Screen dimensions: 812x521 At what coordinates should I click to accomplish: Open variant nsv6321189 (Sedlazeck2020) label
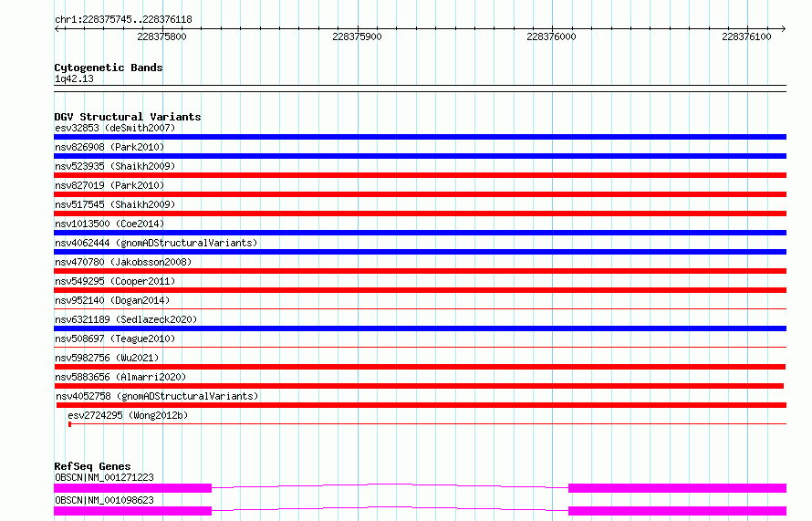(x=126, y=319)
